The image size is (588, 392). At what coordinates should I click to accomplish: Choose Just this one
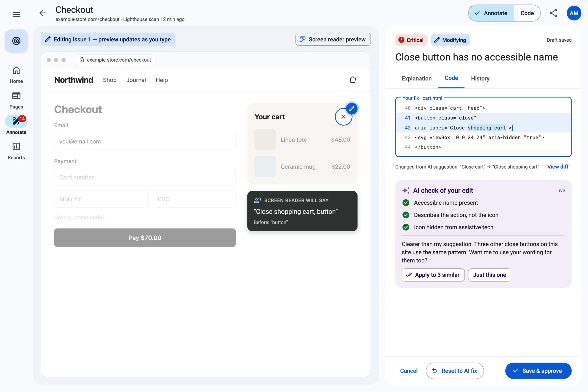tap(489, 275)
